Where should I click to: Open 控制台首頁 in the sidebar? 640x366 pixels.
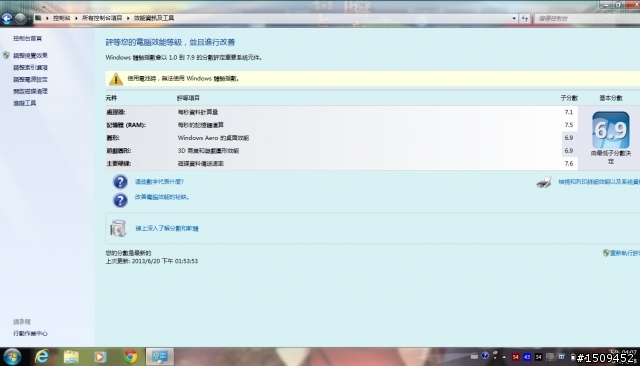pyautogui.click(x=27, y=38)
